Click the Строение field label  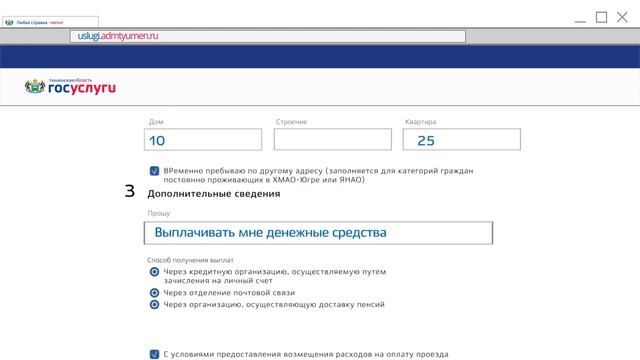pyautogui.click(x=291, y=122)
